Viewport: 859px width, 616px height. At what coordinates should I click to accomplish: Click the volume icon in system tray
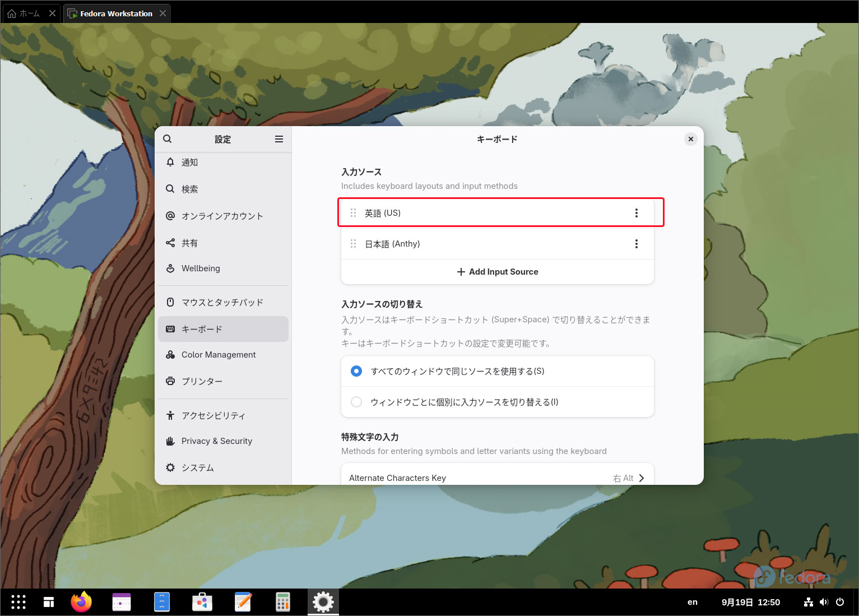click(824, 602)
